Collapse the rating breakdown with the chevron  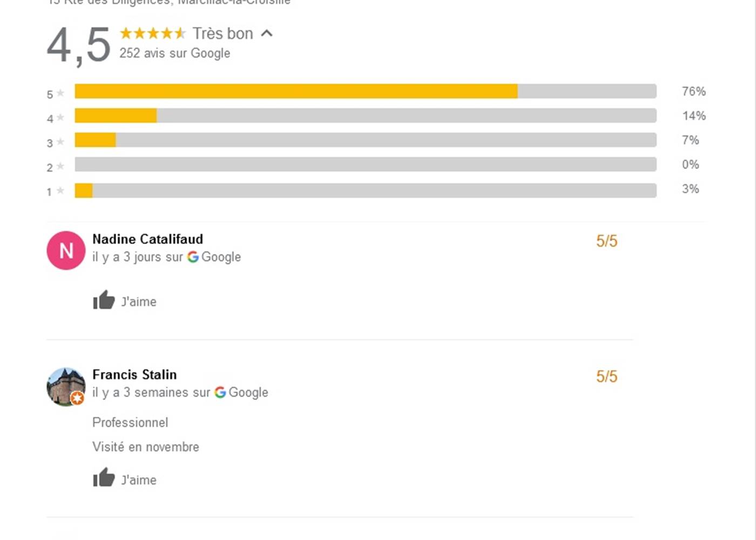coord(267,33)
